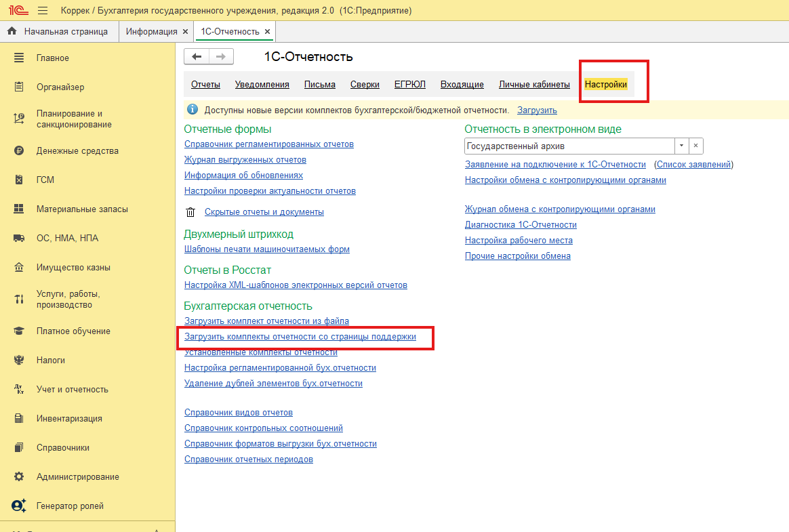Click the Государственный архив input field
This screenshot has width=789, height=532.
[x=569, y=146]
